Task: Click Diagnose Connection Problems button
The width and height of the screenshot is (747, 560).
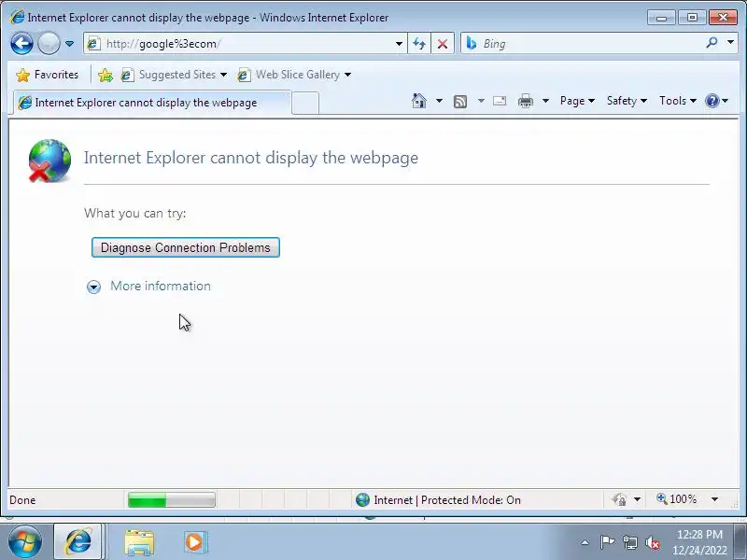Action: pos(185,247)
